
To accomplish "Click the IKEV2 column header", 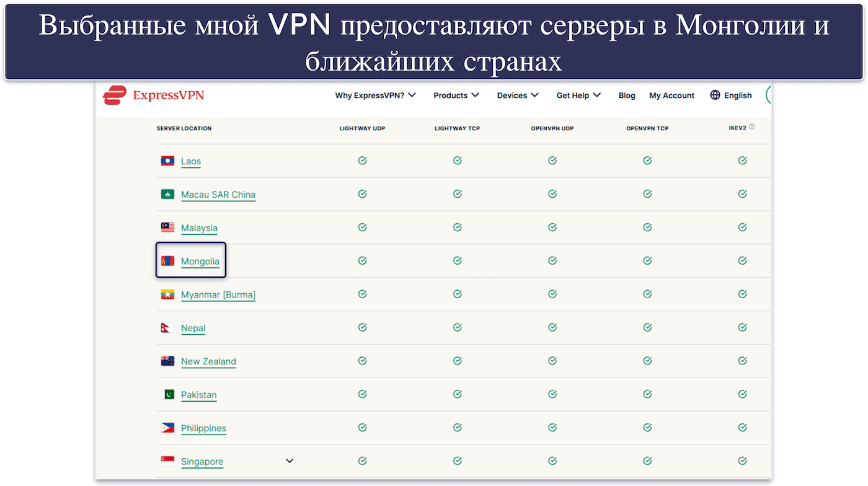I will pyautogui.click(x=737, y=128).
